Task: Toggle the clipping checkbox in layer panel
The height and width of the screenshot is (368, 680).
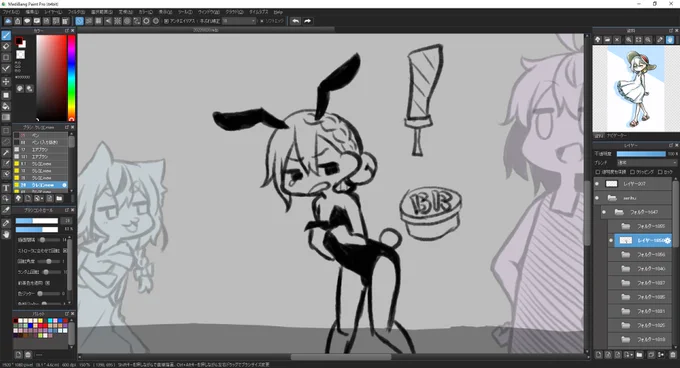Action: coord(632,172)
